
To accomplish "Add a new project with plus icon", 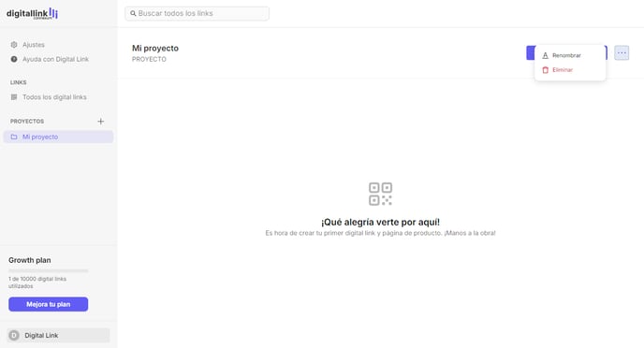I will point(101,121).
